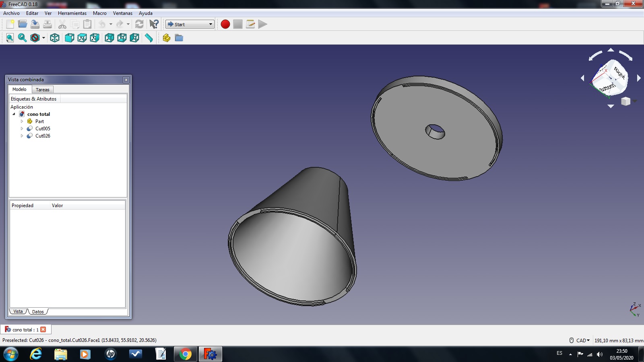Switch to the Datos property tab
644x362 pixels.
pos(38,312)
